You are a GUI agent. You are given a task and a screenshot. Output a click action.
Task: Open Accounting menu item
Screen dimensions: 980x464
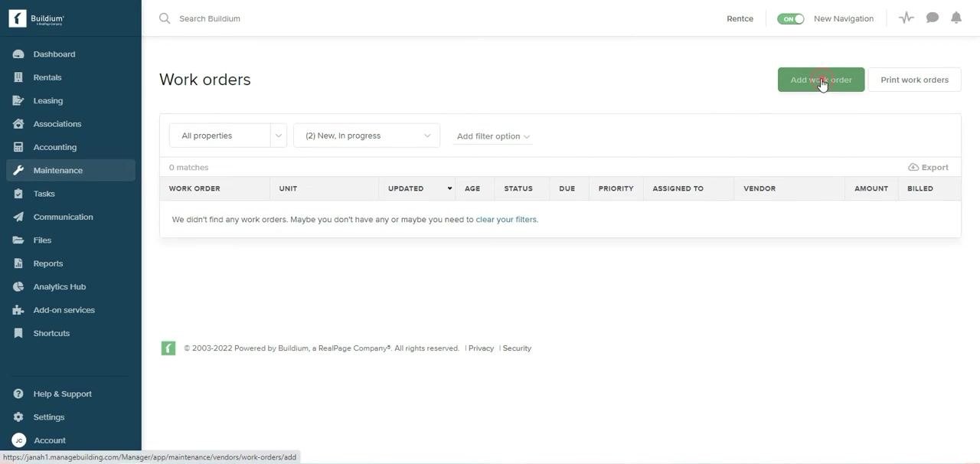(x=55, y=147)
